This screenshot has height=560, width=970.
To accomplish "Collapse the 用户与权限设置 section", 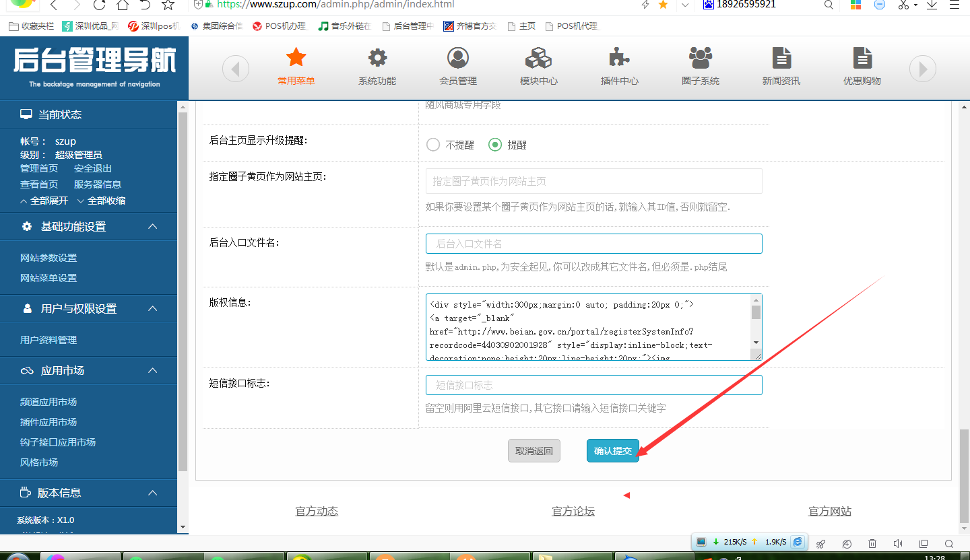I will [x=153, y=309].
